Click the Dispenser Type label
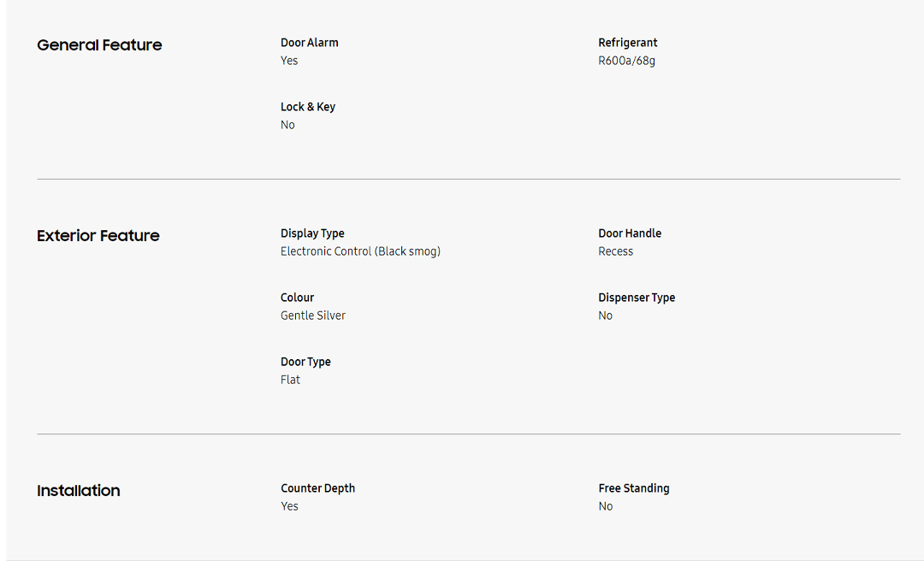 [x=637, y=298]
